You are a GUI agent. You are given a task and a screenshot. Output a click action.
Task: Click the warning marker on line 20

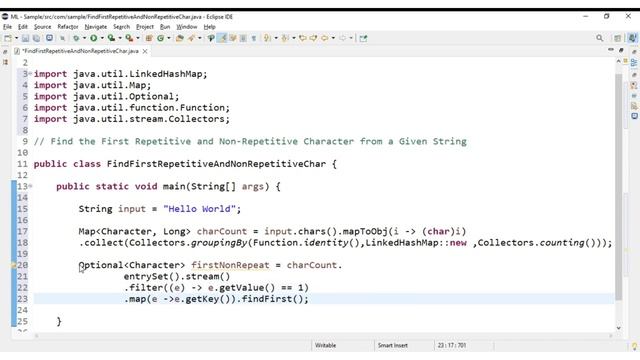point(13,265)
